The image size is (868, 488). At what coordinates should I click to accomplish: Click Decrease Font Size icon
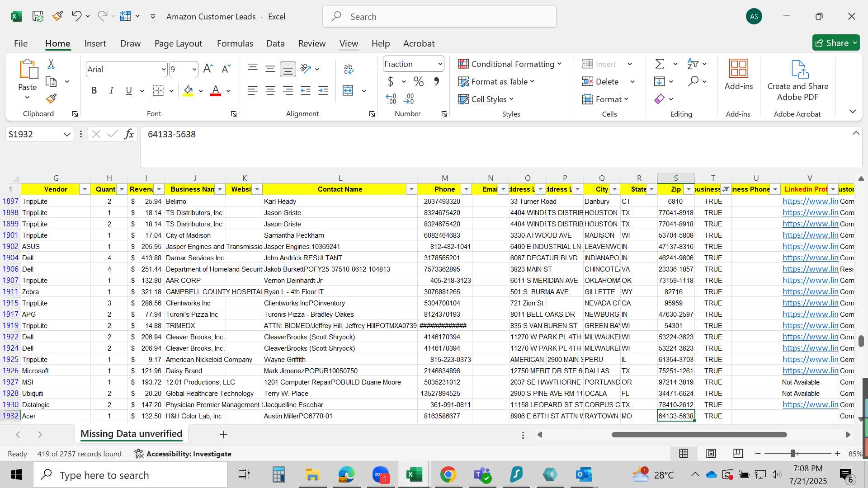point(226,69)
